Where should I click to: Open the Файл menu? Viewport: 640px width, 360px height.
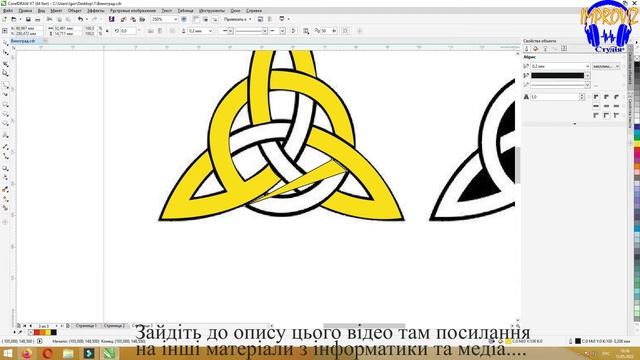7,11
